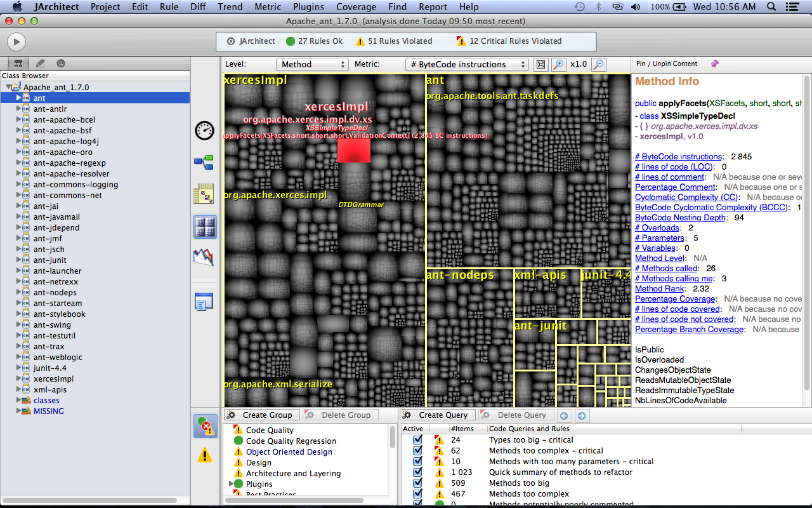The width and height of the screenshot is (812, 508).
Task: Open the dependency graph icon
Action: click(x=204, y=163)
